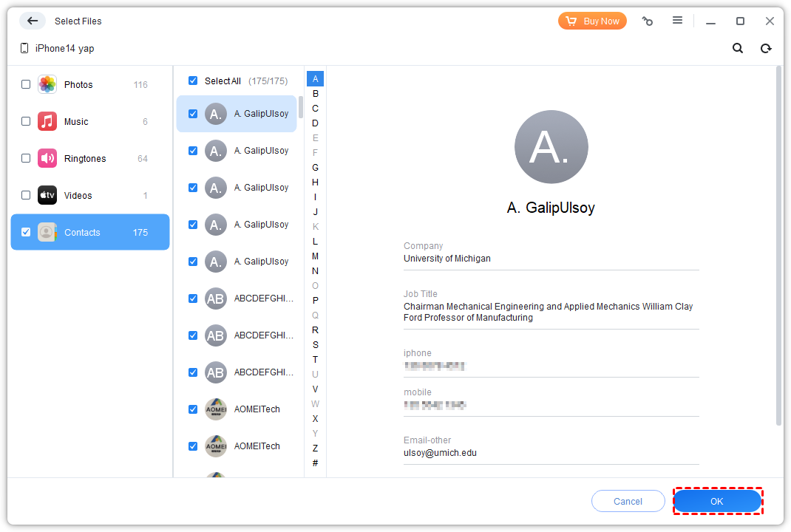Image resolution: width=791 pixels, height=532 pixels.
Task: Click the Photos app icon
Action: click(47, 84)
